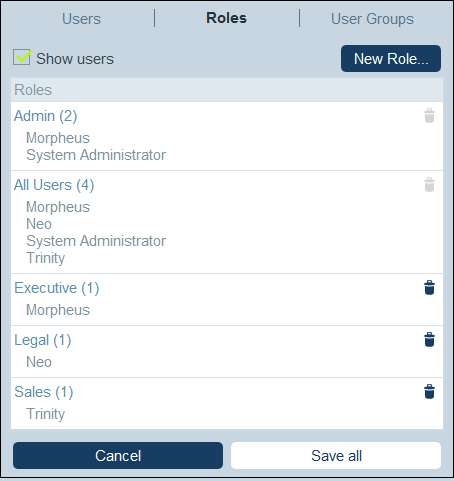
Task: Select Neo under the Legal role
Action: 39,362
